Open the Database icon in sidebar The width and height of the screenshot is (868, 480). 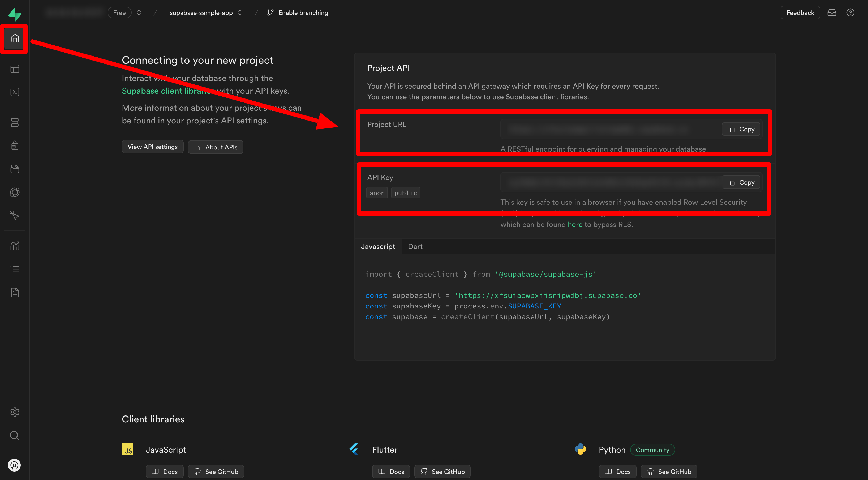[15, 122]
